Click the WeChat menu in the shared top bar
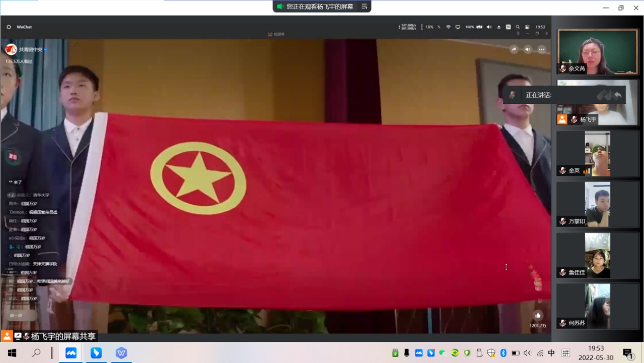644x363 pixels. (x=24, y=27)
